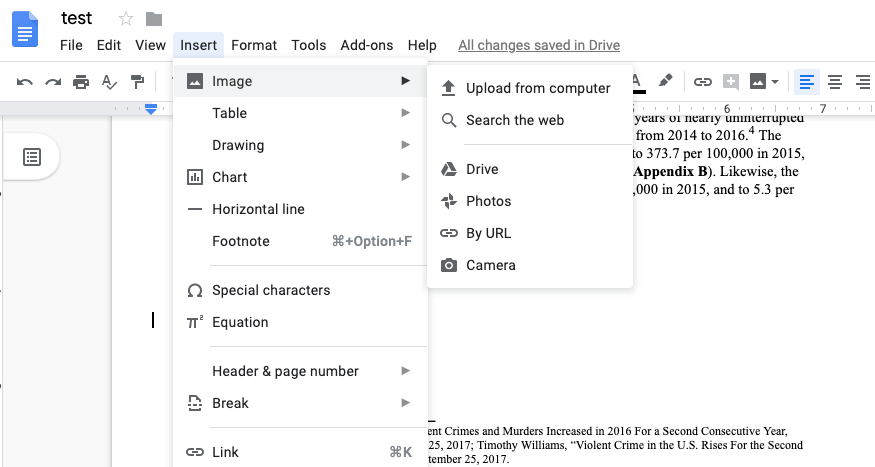Run the spell check tool icon

pyautogui.click(x=109, y=81)
